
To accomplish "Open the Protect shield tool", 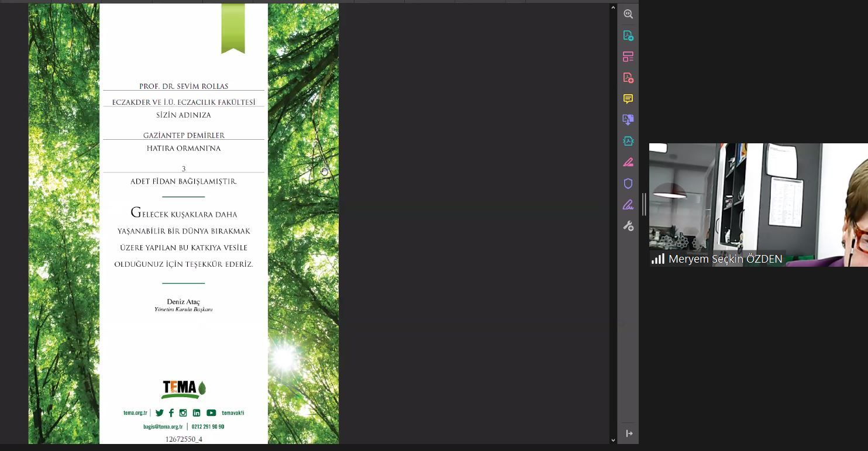I will [628, 184].
